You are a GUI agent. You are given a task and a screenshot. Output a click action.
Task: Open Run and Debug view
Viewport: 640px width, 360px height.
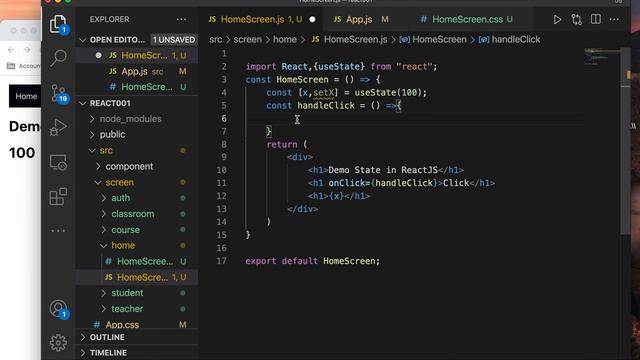(x=58, y=127)
